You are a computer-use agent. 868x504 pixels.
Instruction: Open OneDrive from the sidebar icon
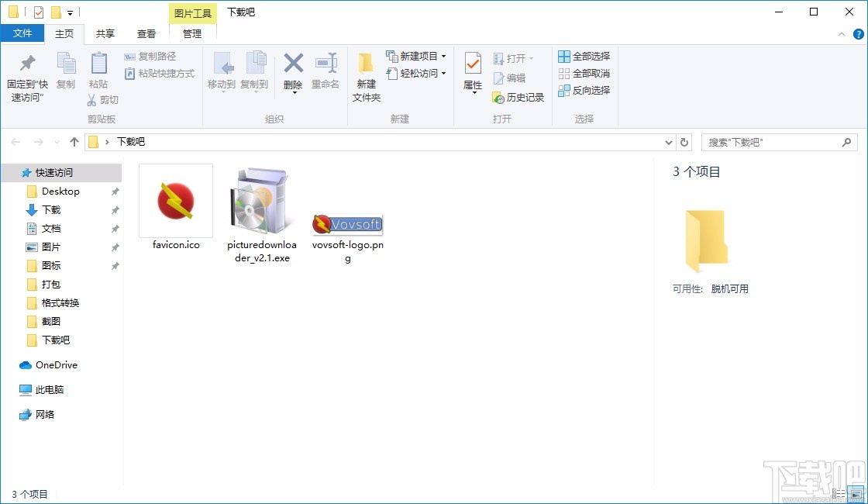(27, 364)
